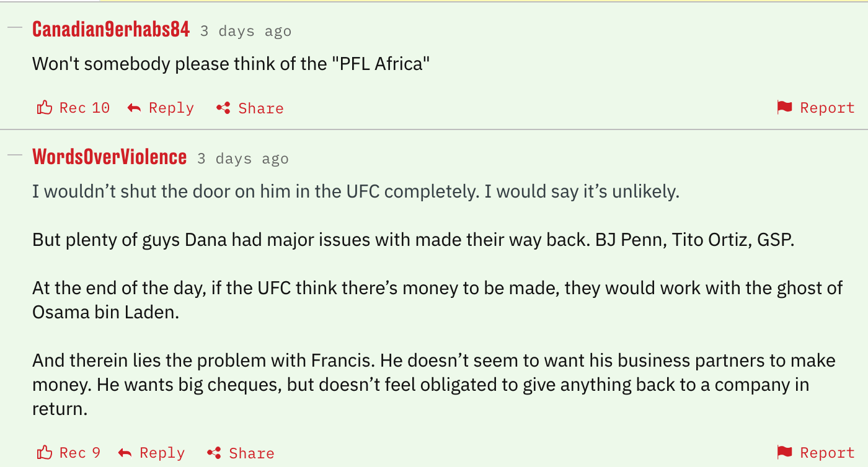868x467 pixels.
Task: Open Canadian9erhabs84's user profile
Action: pyautogui.click(x=111, y=29)
